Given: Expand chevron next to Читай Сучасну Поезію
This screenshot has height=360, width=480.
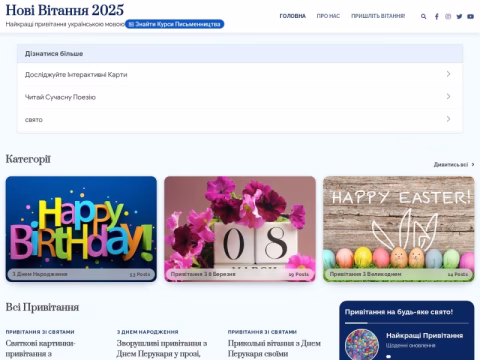Looking at the screenshot, I should pos(448,97).
